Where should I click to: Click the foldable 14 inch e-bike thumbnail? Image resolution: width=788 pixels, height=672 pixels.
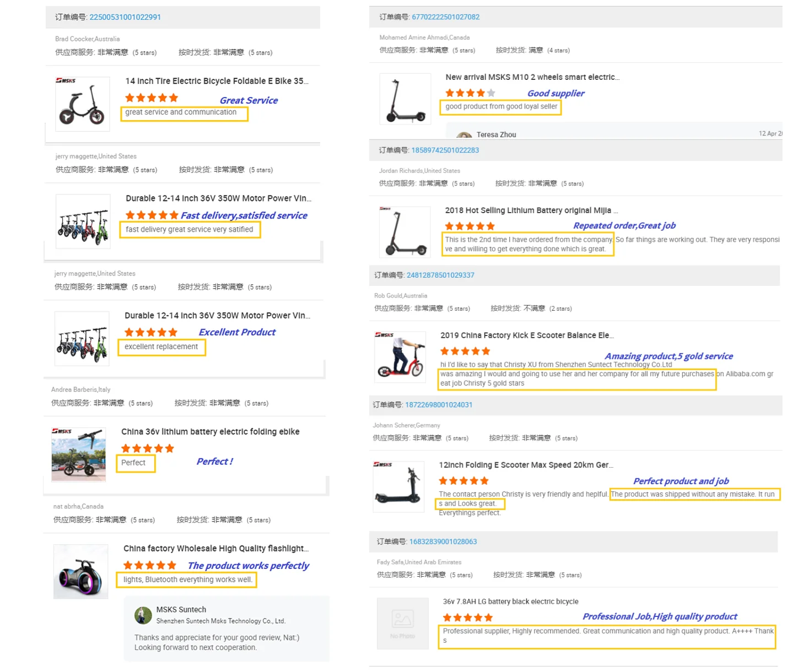click(x=82, y=104)
